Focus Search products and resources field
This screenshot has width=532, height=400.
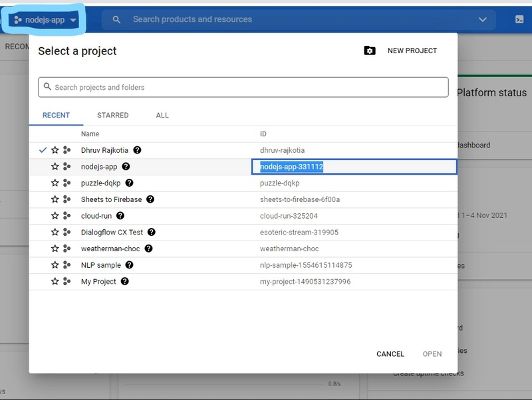[299, 20]
